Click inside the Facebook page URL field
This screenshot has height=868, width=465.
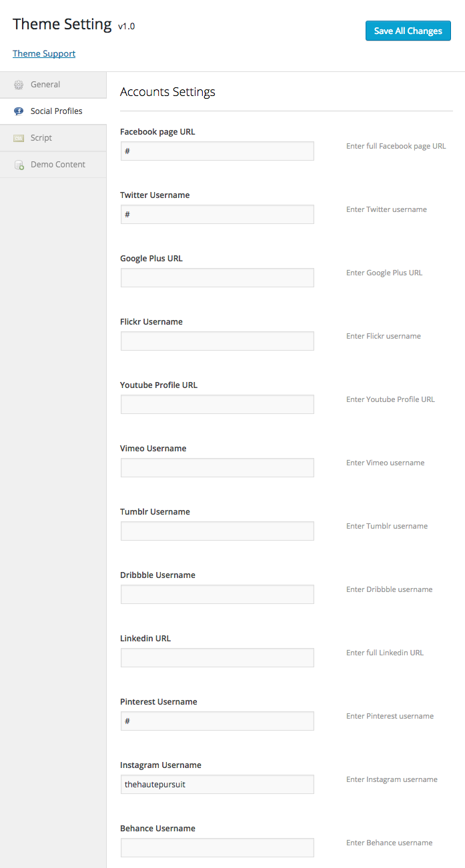click(217, 151)
